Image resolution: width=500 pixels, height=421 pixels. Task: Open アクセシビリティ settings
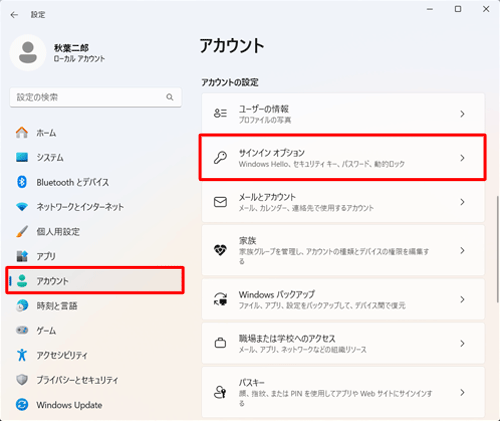(x=95, y=355)
